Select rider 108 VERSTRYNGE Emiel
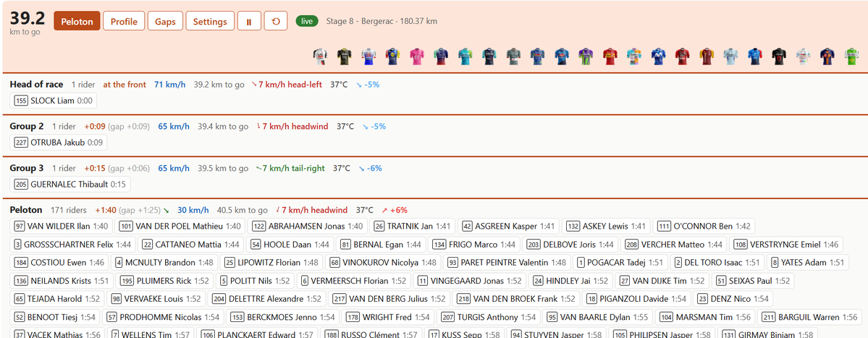868x338 pixels. point(785,245)
